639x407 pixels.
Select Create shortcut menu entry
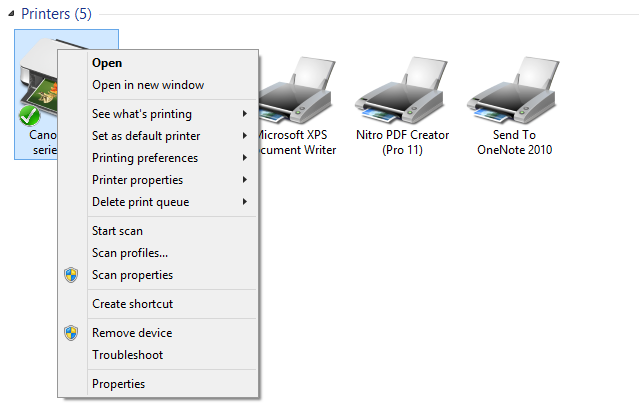click(132, 304)
